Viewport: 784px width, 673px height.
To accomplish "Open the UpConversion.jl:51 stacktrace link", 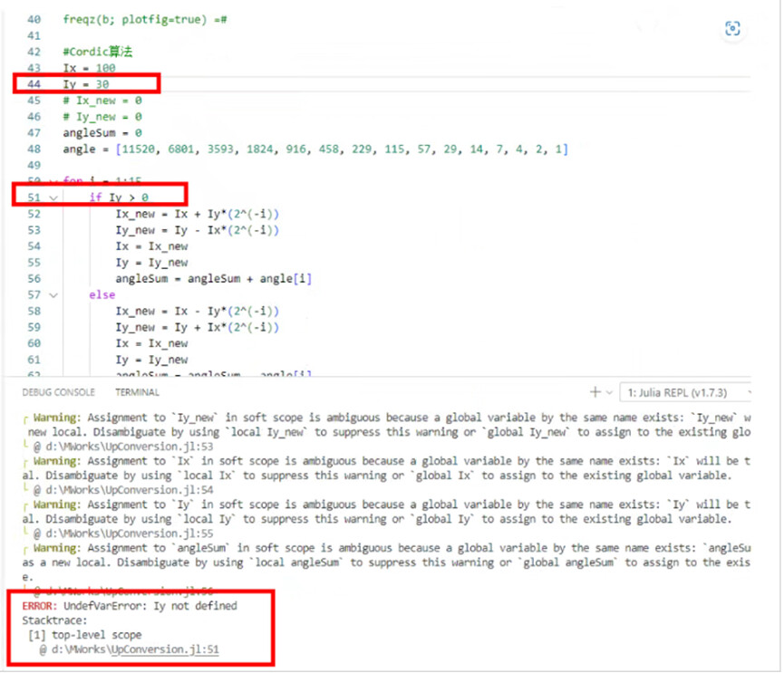I will (x=164, y=649).
